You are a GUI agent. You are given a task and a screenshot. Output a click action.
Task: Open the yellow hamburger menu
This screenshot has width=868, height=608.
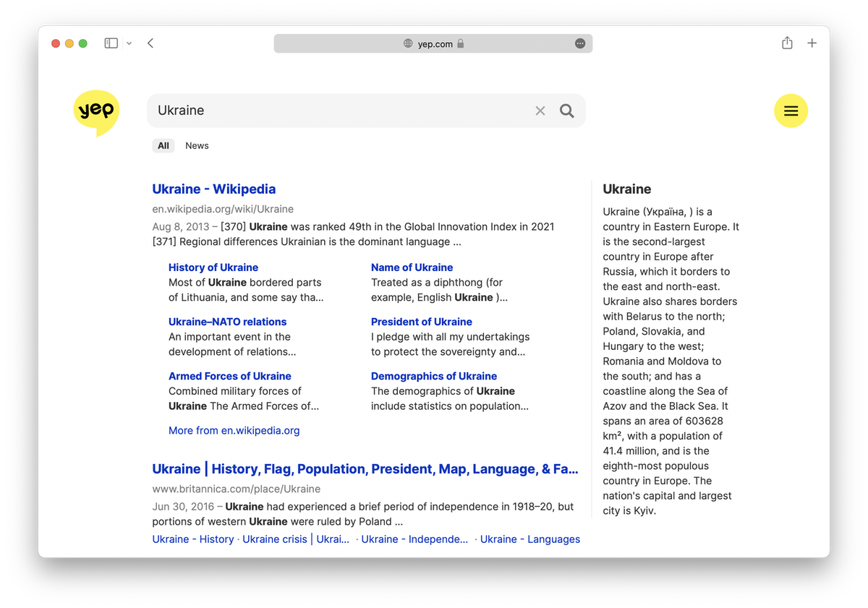click(791, 111)
